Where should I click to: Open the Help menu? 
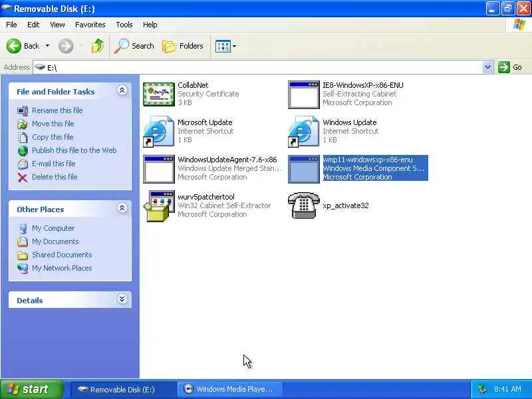coord(150,25)
